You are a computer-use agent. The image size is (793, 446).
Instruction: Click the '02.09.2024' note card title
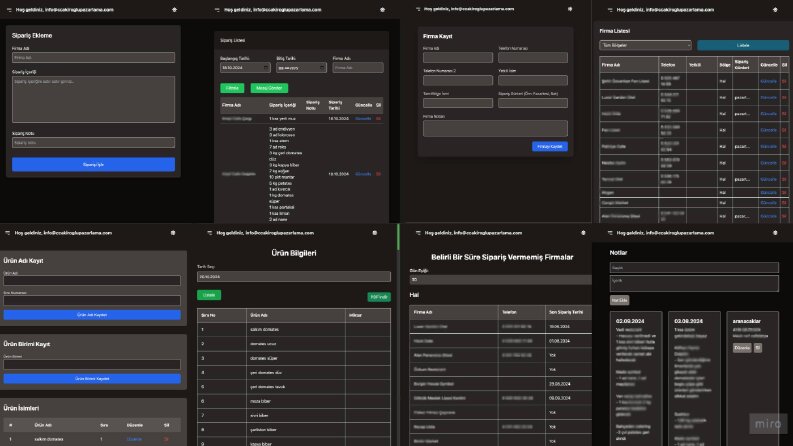click(630, 321)
